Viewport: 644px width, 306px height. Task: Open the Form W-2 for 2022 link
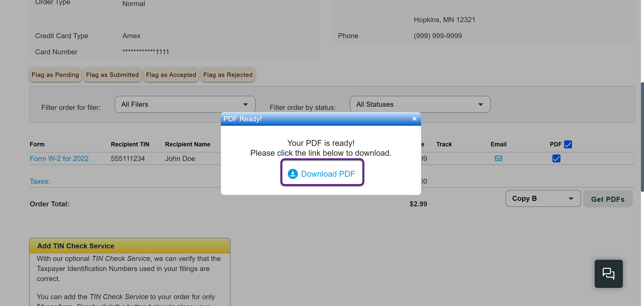click(59, 158)
